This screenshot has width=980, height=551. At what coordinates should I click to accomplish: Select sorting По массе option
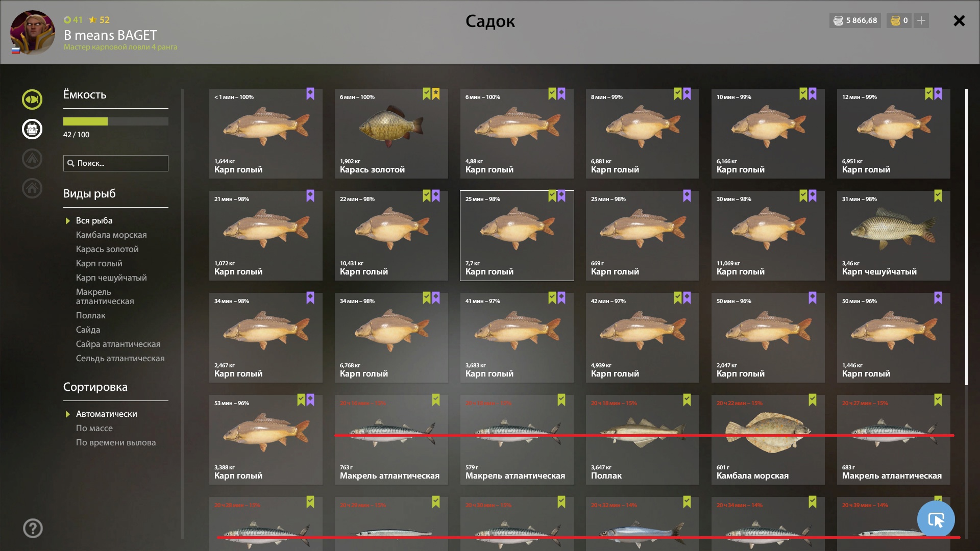[94, 428]
